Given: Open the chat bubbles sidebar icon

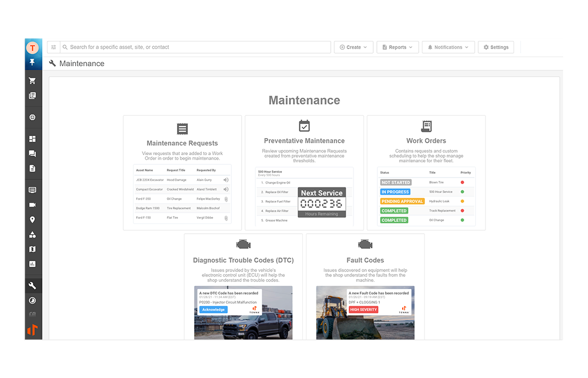Looking at the screenshot, I should 32,154.
